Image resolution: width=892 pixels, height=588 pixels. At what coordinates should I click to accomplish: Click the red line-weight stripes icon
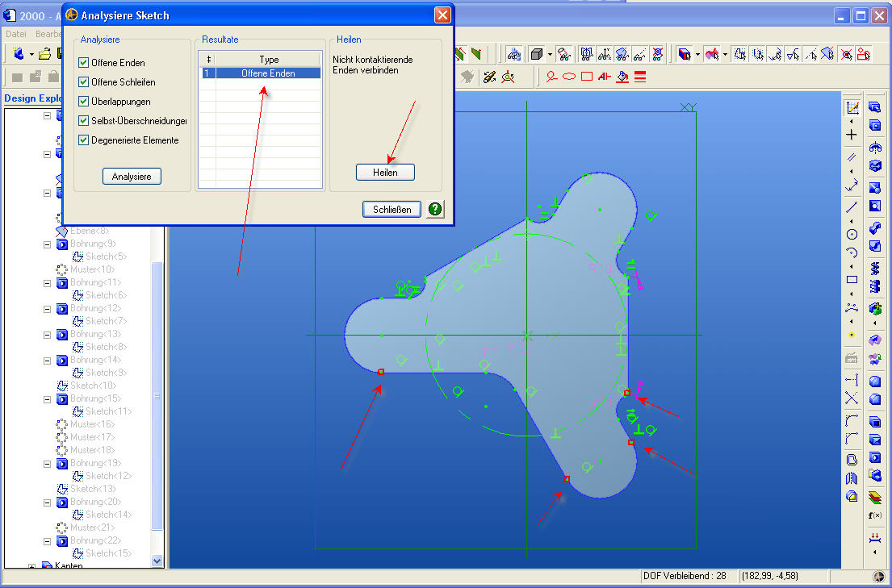[640, 76]
